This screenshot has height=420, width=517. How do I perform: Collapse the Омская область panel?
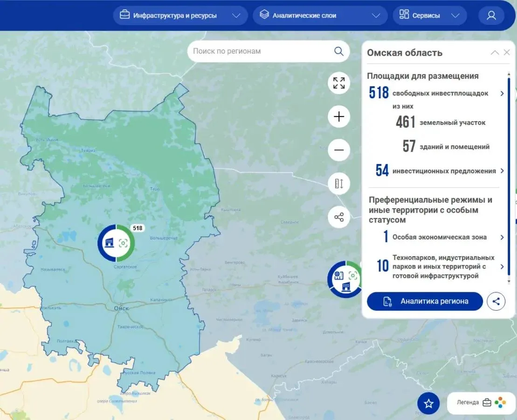click(x=495, y=53)
